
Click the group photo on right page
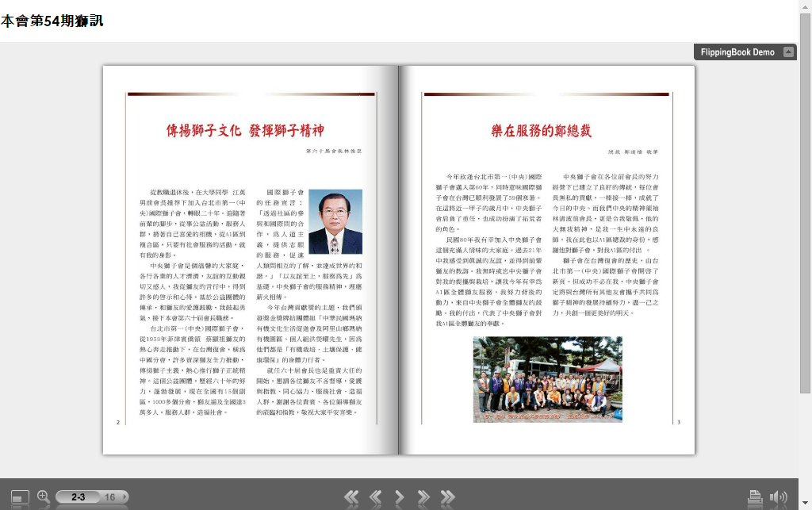547,379
